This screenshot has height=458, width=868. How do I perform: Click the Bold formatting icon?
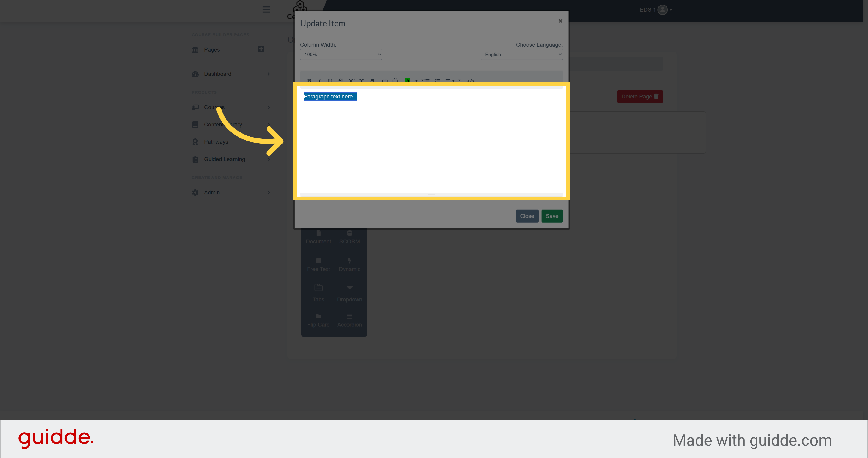(x=309, y=80)
